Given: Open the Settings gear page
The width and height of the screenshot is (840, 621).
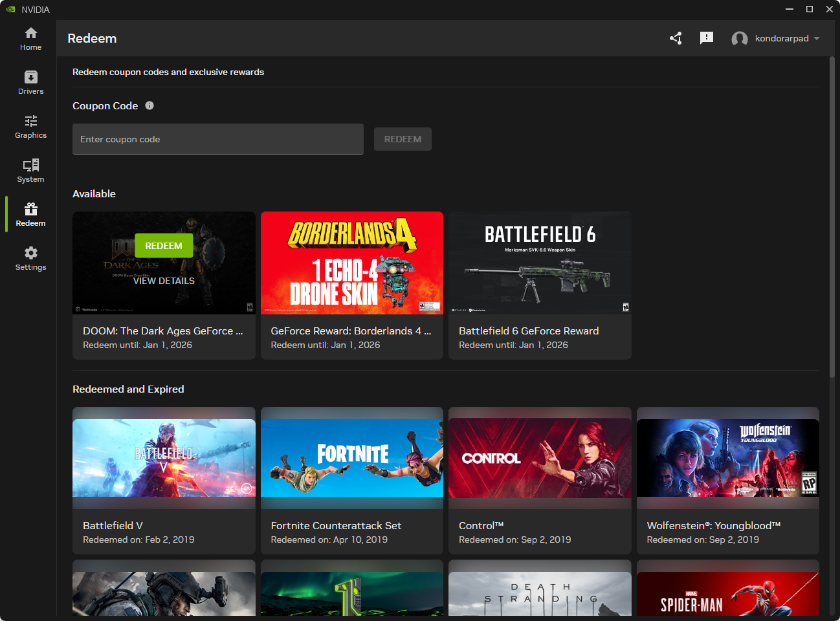Looking at the screenshot, I should pos(30,259).
